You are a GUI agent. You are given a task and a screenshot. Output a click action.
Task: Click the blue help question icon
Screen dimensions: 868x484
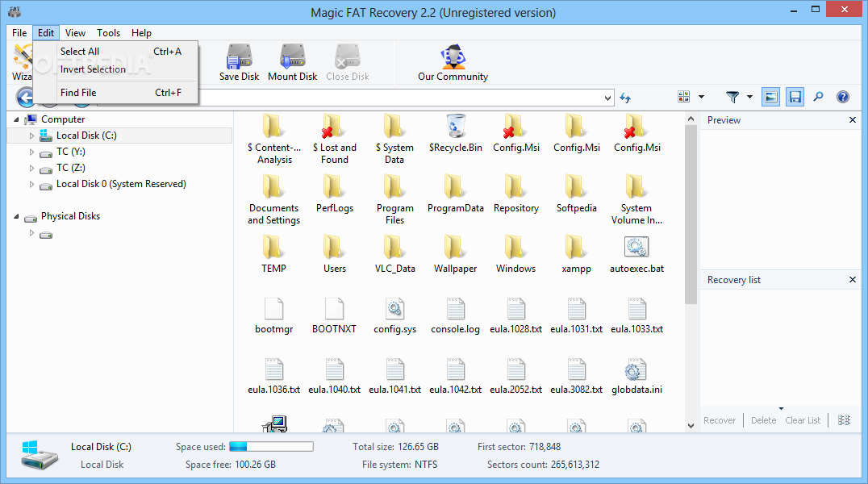coord(842,97)
